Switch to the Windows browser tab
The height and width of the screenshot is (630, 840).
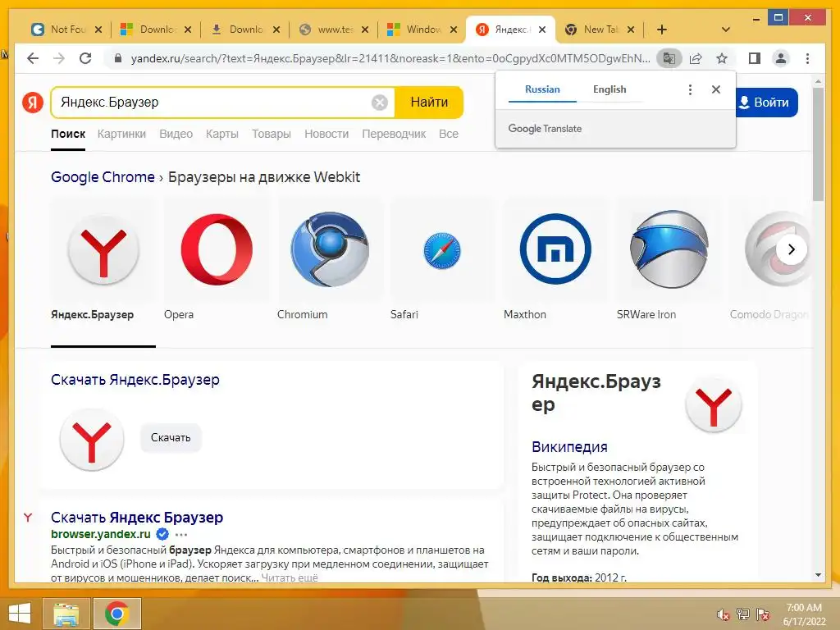[423, 30]
